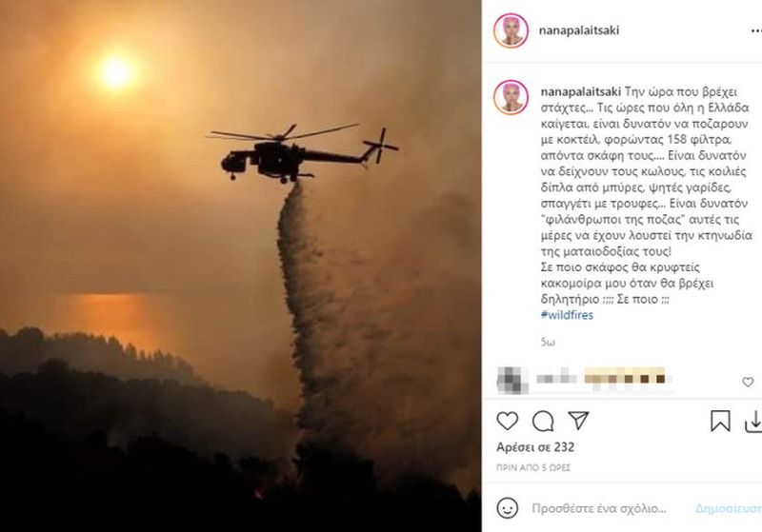Open the emoji picker smiley icon
762x532 pixels.
507,508
